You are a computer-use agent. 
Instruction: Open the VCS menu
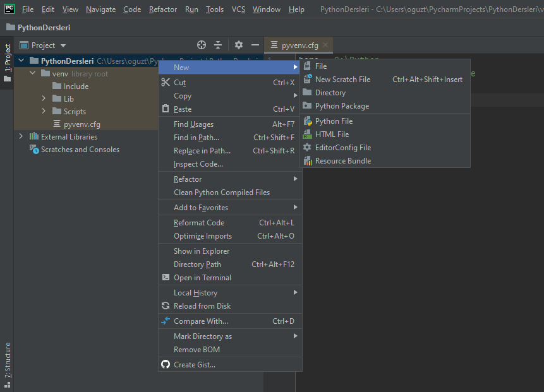[x=238, y=9]
